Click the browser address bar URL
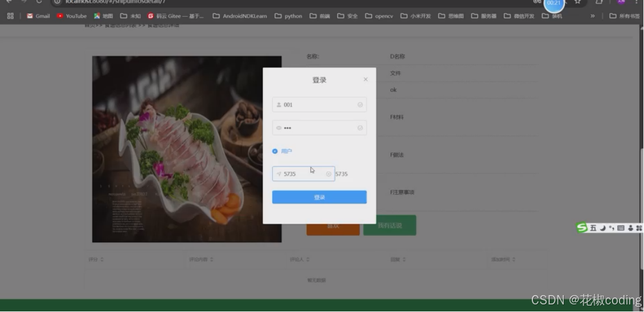Image resolution: width=644 pixels, height=312 pixels. point(116,2)
